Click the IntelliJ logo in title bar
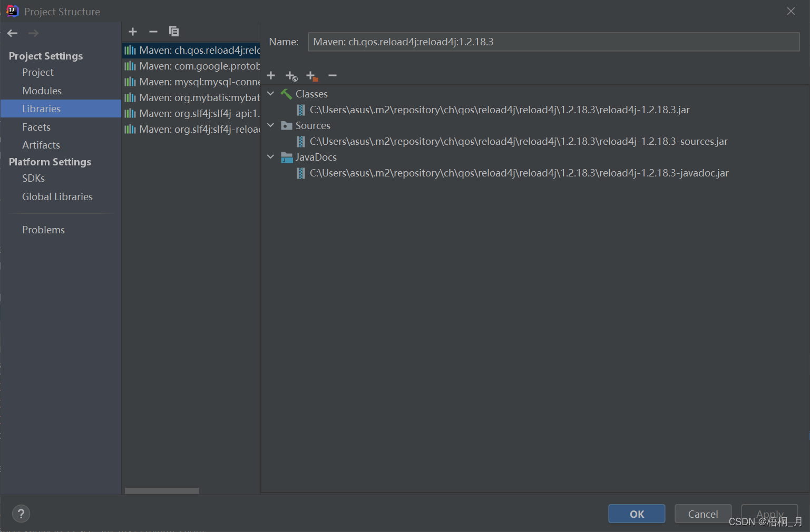 (12, 11)
